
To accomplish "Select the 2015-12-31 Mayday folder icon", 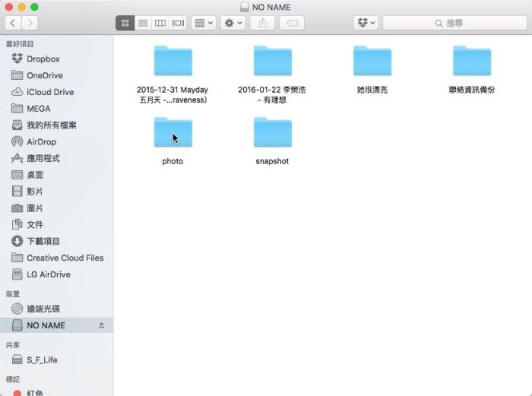I will 173,61.
